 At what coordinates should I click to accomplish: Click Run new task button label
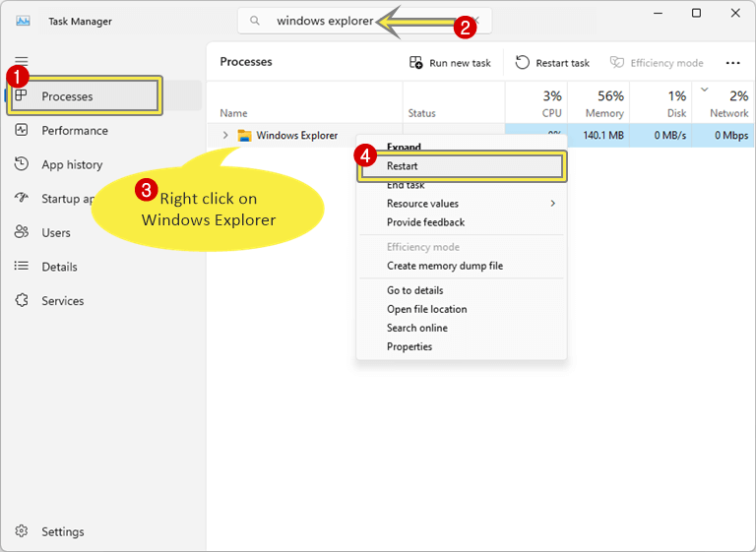pyautogui.click(x=460, y=63)
